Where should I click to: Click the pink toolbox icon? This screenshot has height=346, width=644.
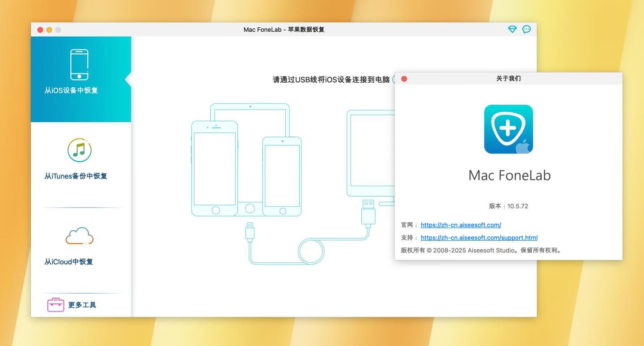(56, 305)
